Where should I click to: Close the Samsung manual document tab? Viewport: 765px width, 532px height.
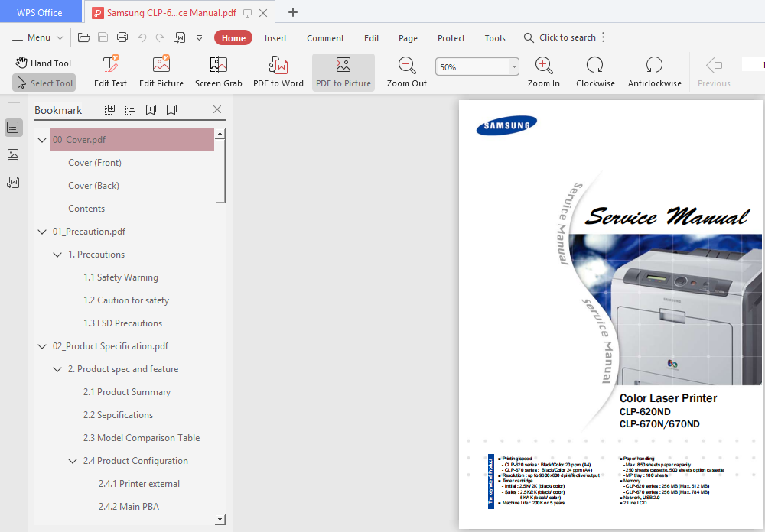(x=263, y=13)
